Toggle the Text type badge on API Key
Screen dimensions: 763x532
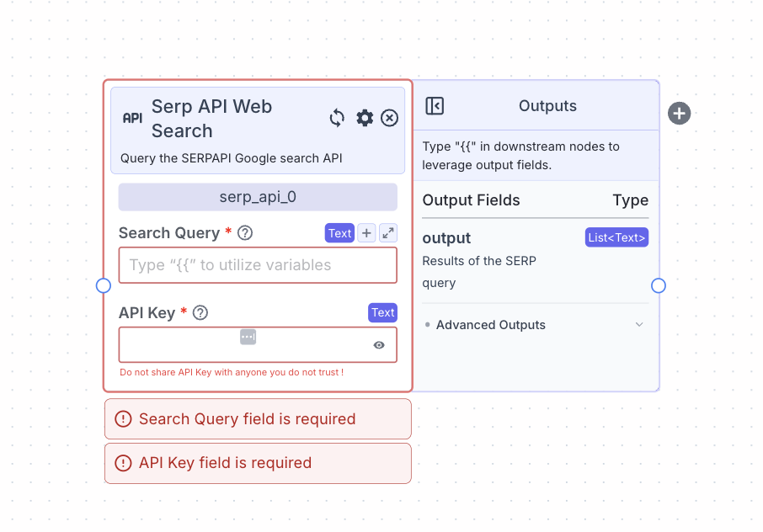point(382,312)
